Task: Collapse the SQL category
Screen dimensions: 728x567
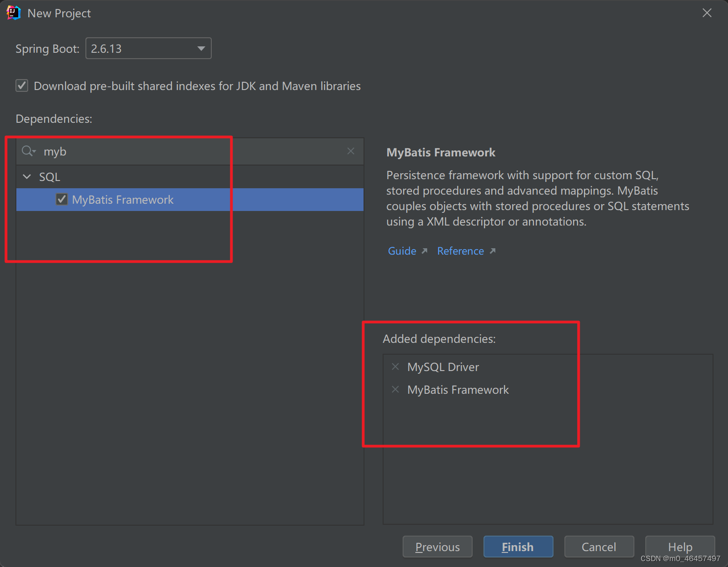Action: click(27, 176)
